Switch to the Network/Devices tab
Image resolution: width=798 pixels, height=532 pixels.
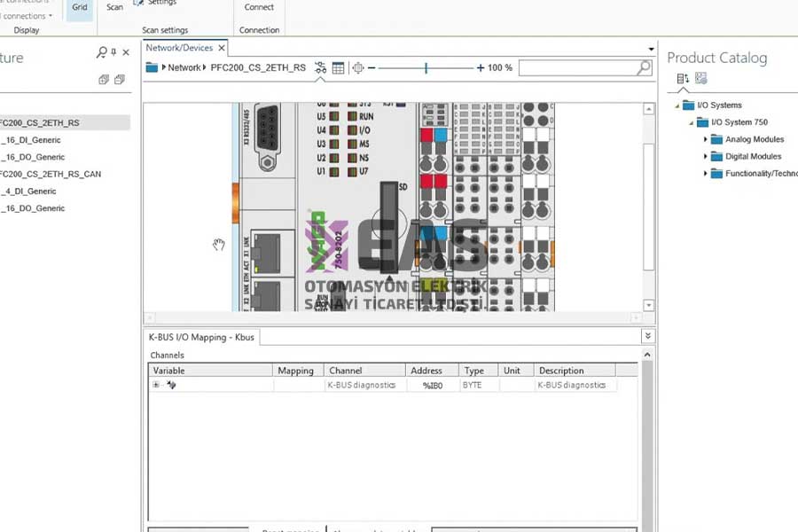(179, 48)
